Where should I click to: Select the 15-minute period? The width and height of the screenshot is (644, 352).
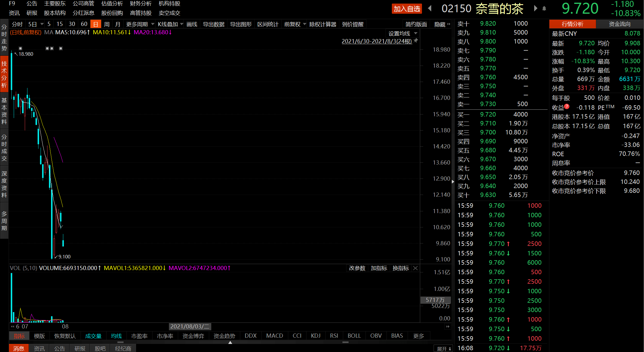tap(60, 24)
